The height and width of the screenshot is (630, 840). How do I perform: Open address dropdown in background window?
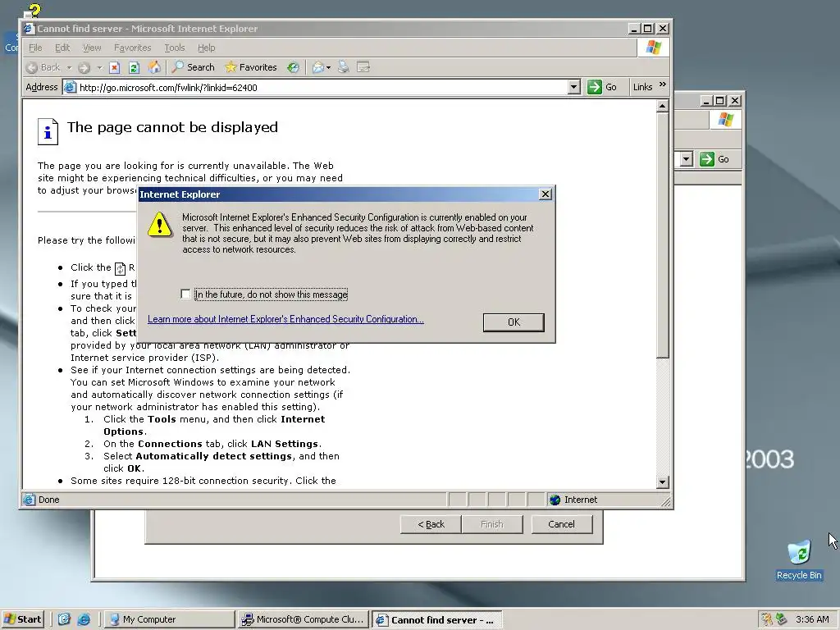(x=687, y=159)
